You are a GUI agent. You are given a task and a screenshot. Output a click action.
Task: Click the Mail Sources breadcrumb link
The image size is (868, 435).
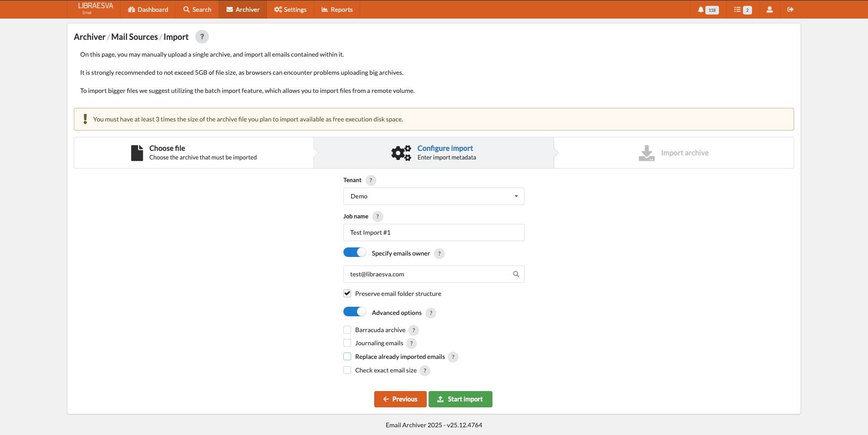click(x=135, y=37)
